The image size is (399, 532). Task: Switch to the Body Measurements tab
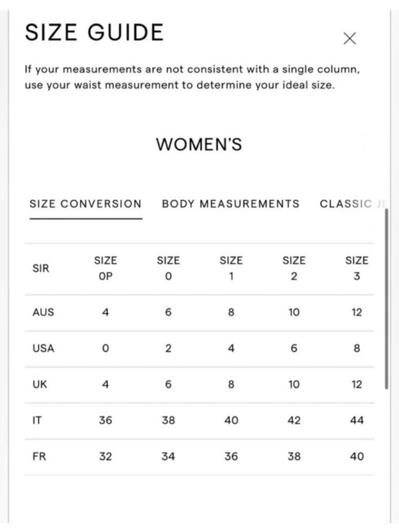(x=231, y=204)
